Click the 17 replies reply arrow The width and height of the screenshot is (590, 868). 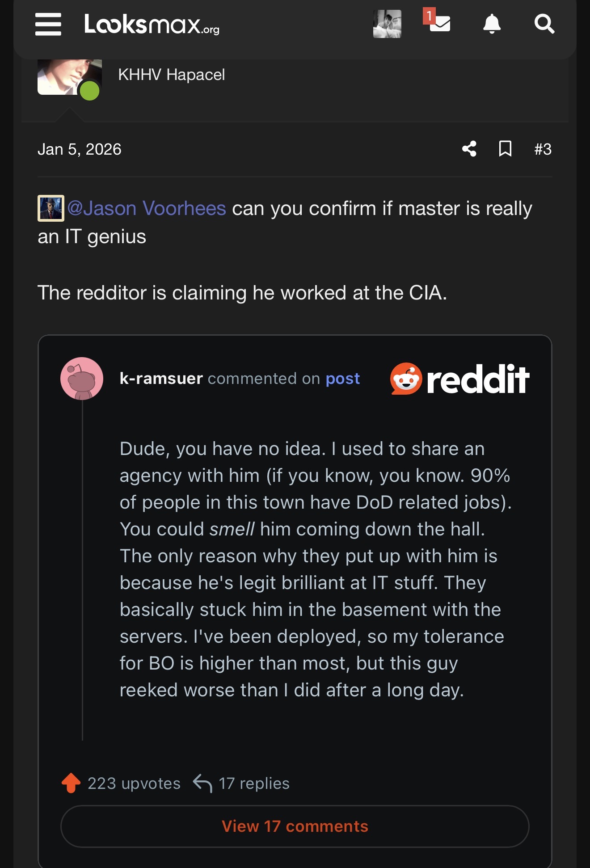[x=203, y=783]
